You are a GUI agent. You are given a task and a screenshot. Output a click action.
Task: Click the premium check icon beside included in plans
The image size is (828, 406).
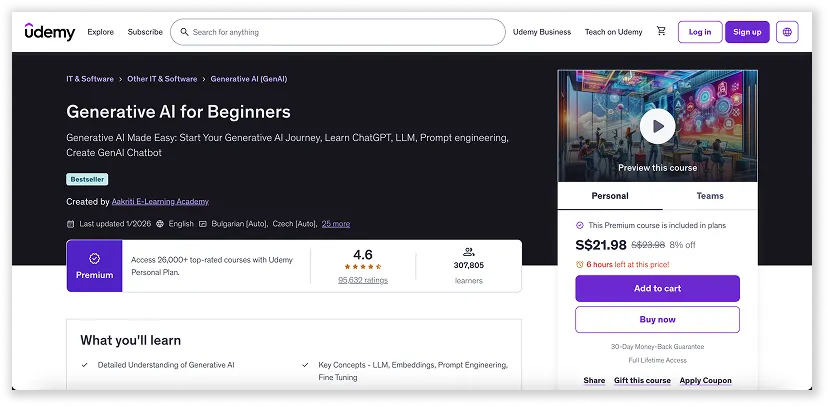point(580,225)
